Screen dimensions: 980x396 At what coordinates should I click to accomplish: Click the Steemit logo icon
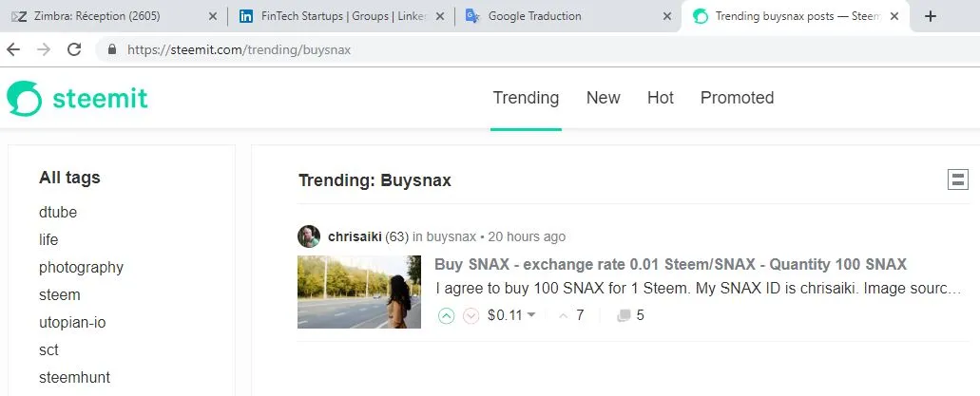click(x=25, y=98)
